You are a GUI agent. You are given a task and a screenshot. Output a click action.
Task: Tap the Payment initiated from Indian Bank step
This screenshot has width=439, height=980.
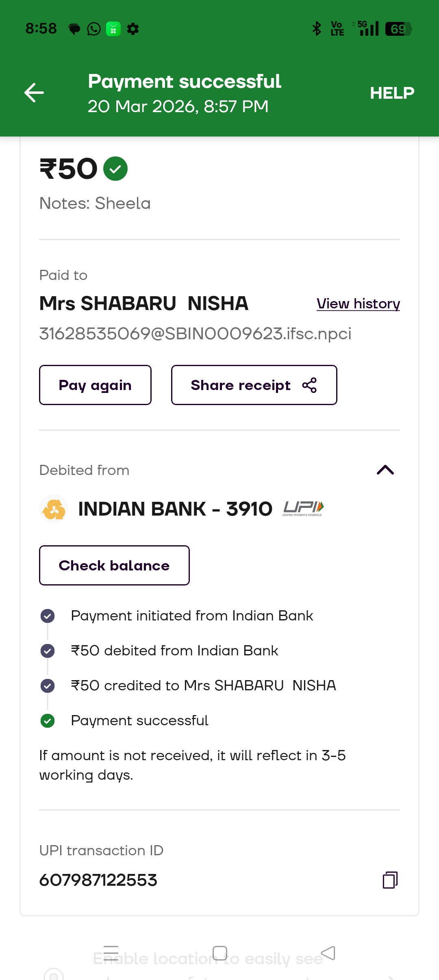[192, 616]
